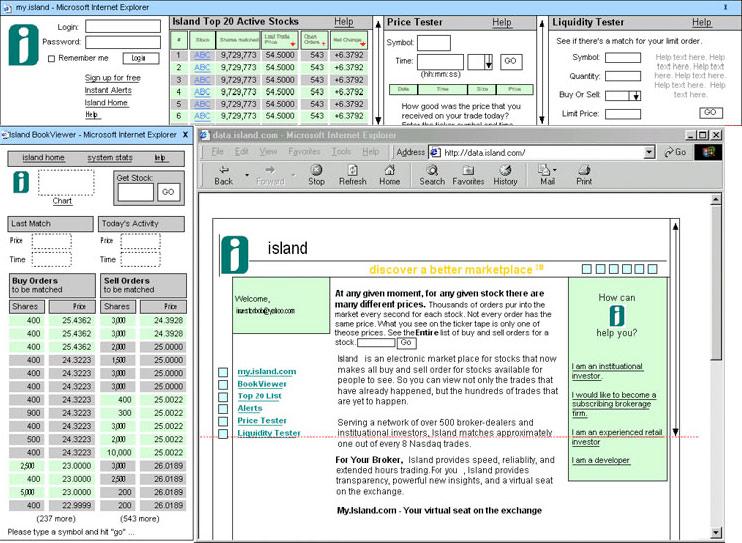Click the square icon beside Alerts link

[x=223, y=409]
